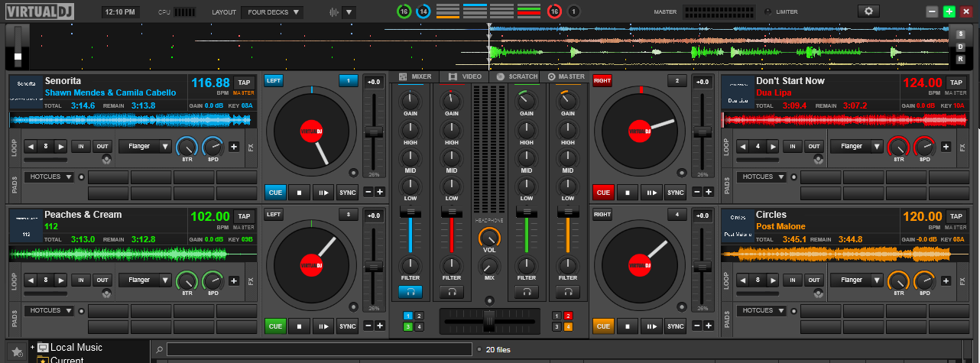Tap the TAP tempo button on Senorita deck
This screenshot has height=363, width=980.
244,83
